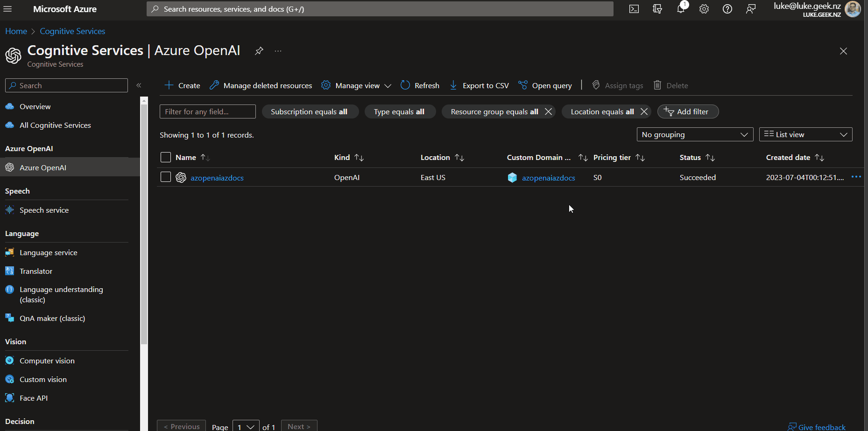The image size is (868, 431).
Task: Open the more options ellipsis beside title
Action: (x=278, y=51)
